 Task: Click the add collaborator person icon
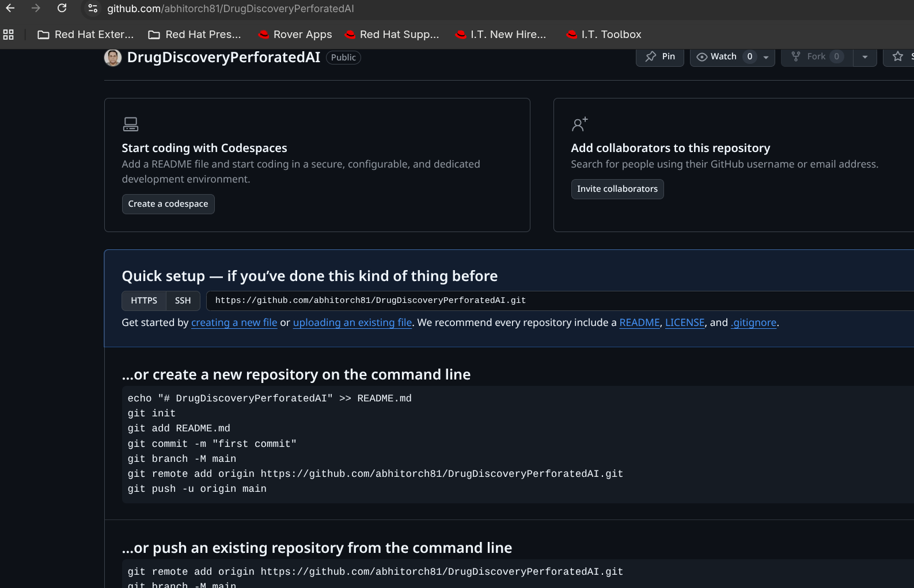tap(579, 124)
